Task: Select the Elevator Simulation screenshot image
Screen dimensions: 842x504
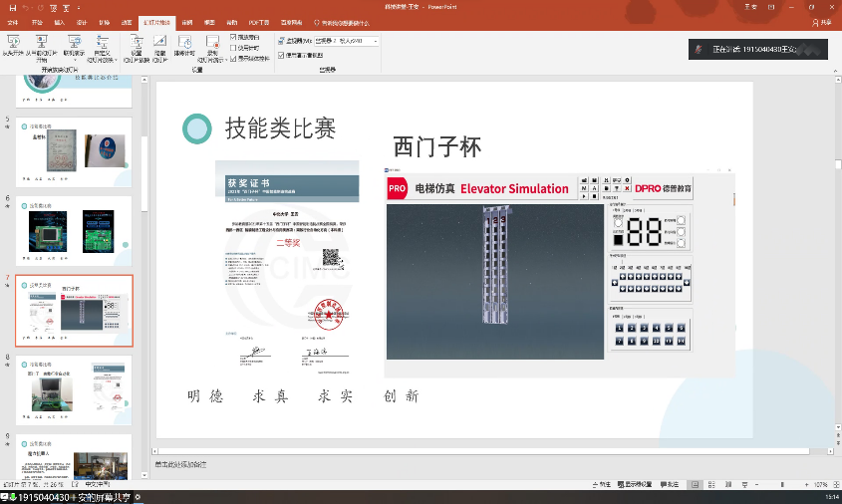Action: [x=560, y=272]
